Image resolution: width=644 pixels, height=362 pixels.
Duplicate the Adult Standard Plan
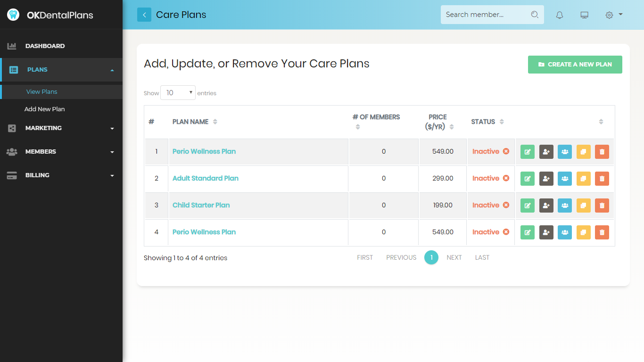584,179
